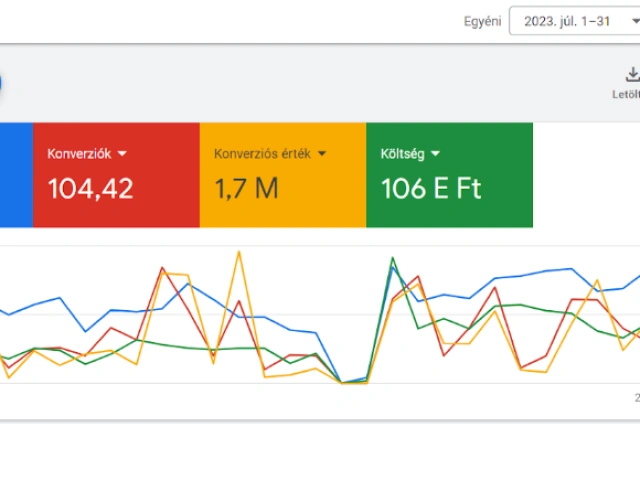Click the green line's tallest peak in chart
The image size is (640, 480).
392,258
